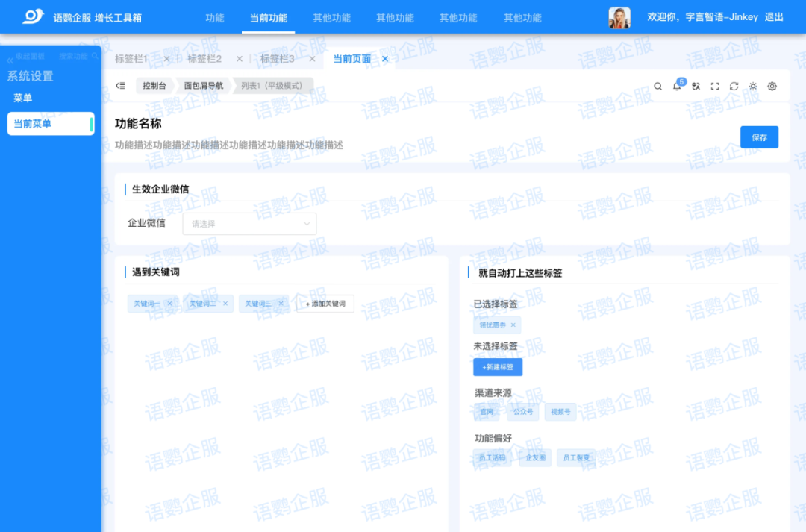Click the search magnifier icon in toolbar
Viewport: 806px width, 532px height.
[657, 86]
